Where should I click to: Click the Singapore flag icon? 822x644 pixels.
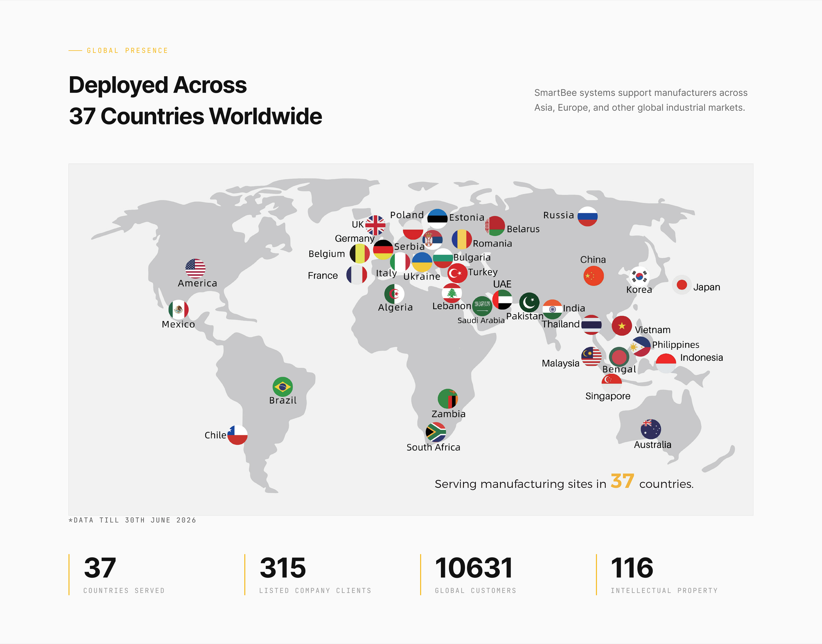tap(611, 383)
